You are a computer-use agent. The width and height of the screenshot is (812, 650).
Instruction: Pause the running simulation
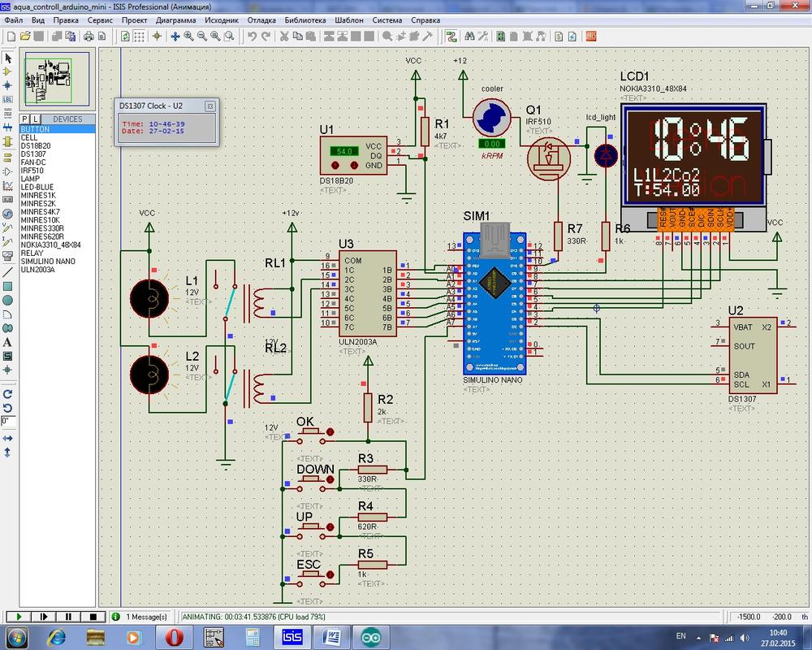point(68,617)
